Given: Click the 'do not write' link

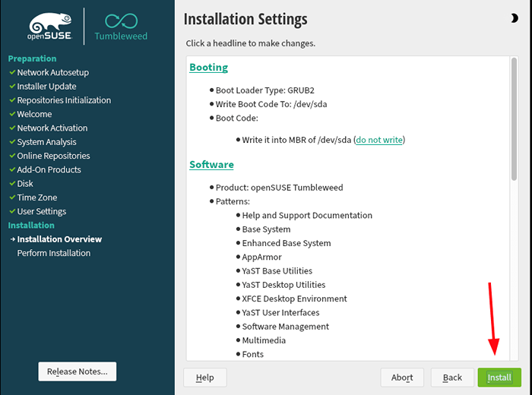Looking at the screenshot, I should tap(379, 140).
